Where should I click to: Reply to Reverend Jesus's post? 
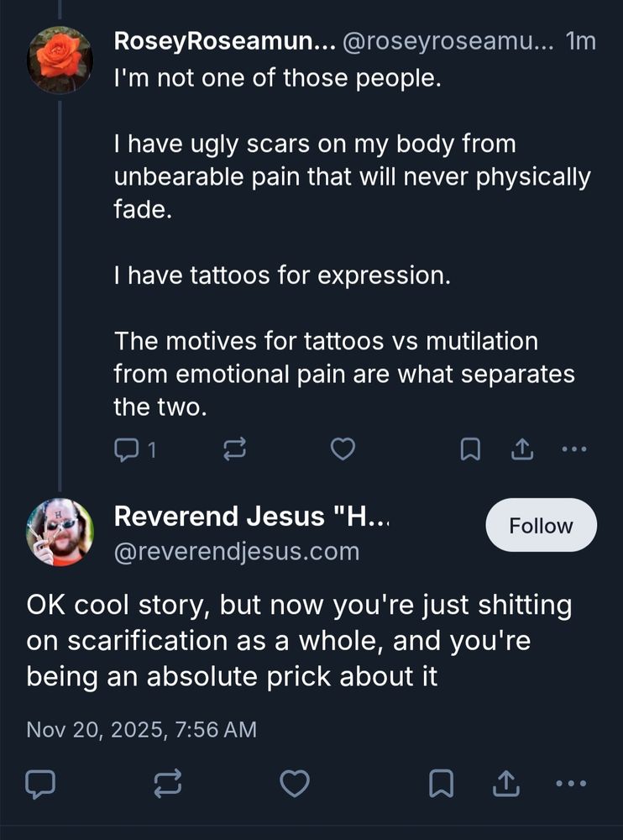[40, 784]
